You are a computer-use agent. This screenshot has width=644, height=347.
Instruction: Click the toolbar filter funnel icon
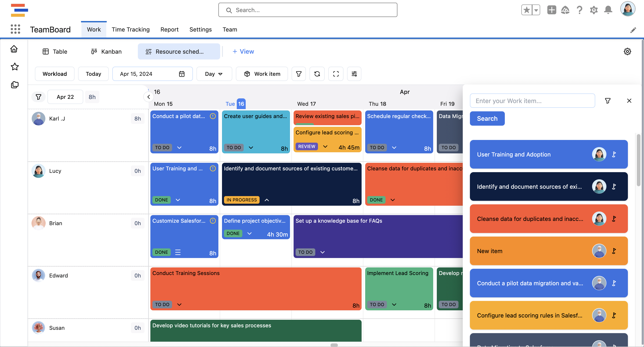(x=299, y=74)
